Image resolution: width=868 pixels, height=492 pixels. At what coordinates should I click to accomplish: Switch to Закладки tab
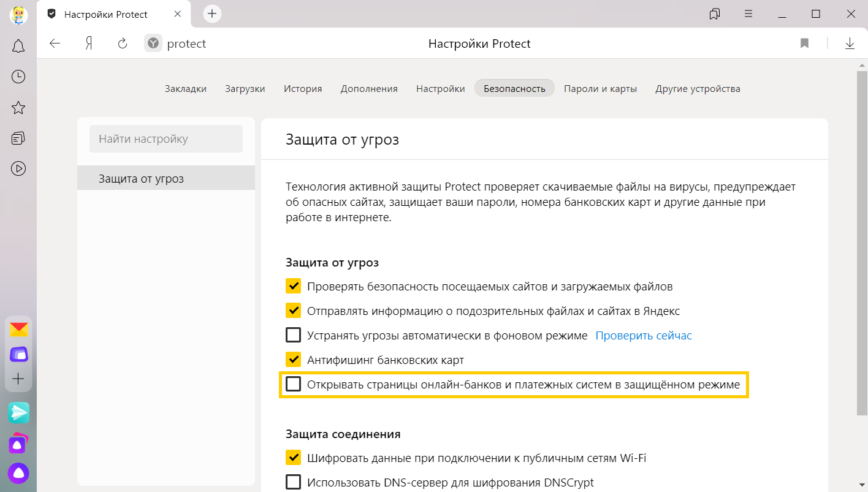point(186,88)
